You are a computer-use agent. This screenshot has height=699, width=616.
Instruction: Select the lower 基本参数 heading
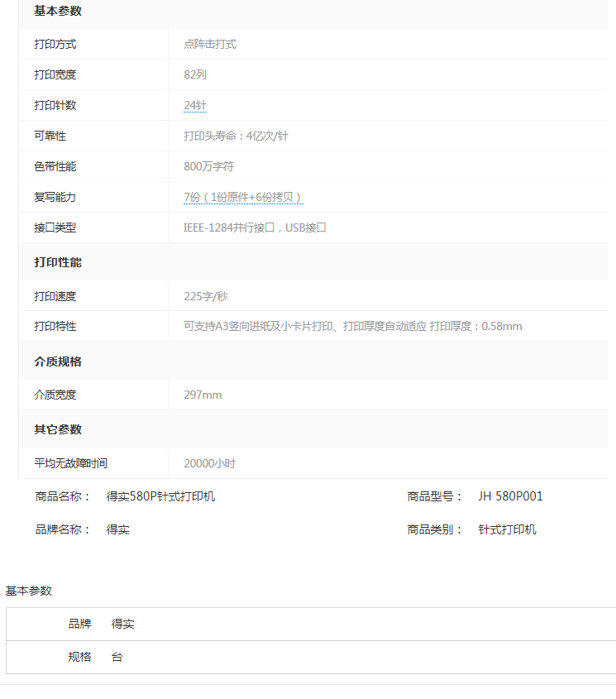click(x=29, y=591)
